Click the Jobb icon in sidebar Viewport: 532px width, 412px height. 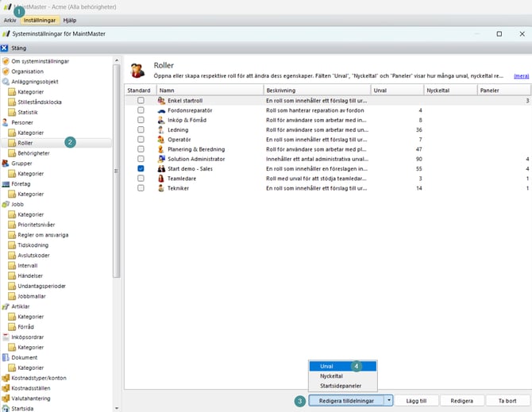tap(6, 204)
